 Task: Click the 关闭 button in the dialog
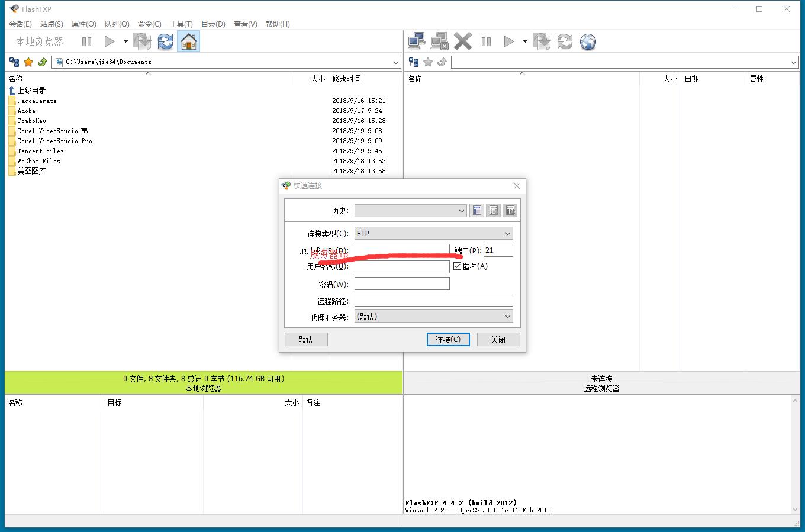coord(498,339)
